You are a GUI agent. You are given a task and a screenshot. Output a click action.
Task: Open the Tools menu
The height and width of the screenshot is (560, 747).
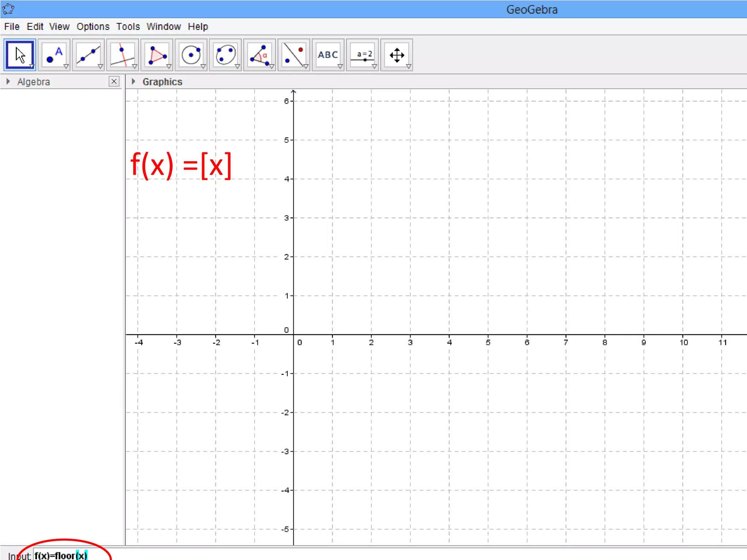coord(128,27)
